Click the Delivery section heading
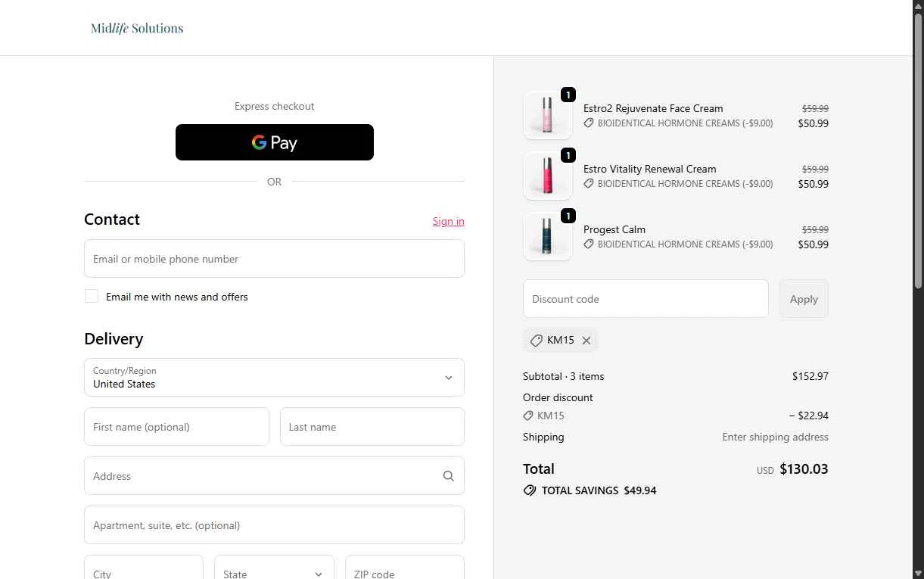Screen dimensions: 924x579 point(114,339)
